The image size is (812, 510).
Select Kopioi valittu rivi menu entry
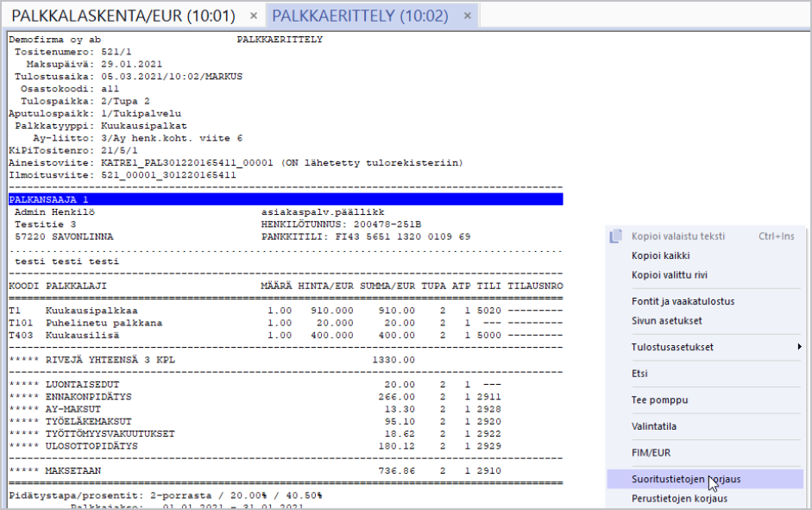pos(670,275)
